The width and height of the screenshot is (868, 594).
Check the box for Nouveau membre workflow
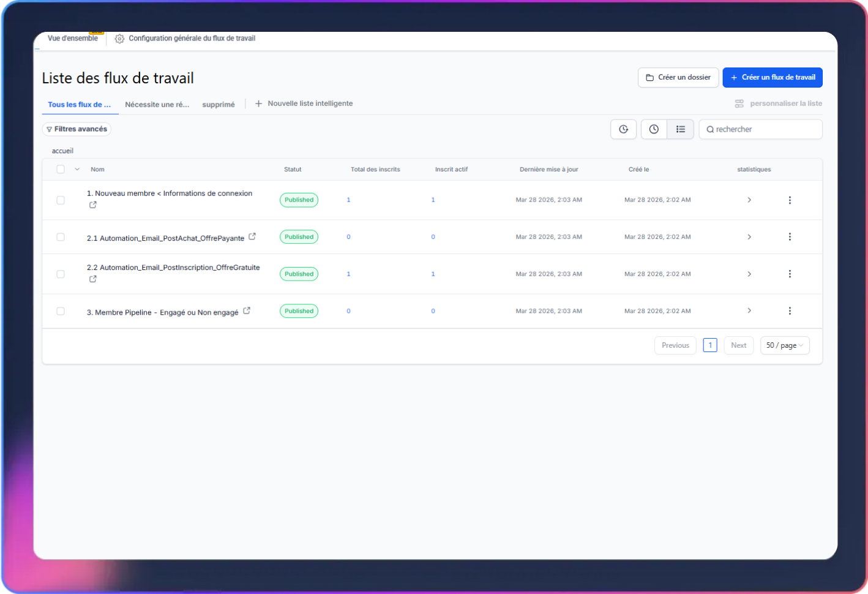61,200
